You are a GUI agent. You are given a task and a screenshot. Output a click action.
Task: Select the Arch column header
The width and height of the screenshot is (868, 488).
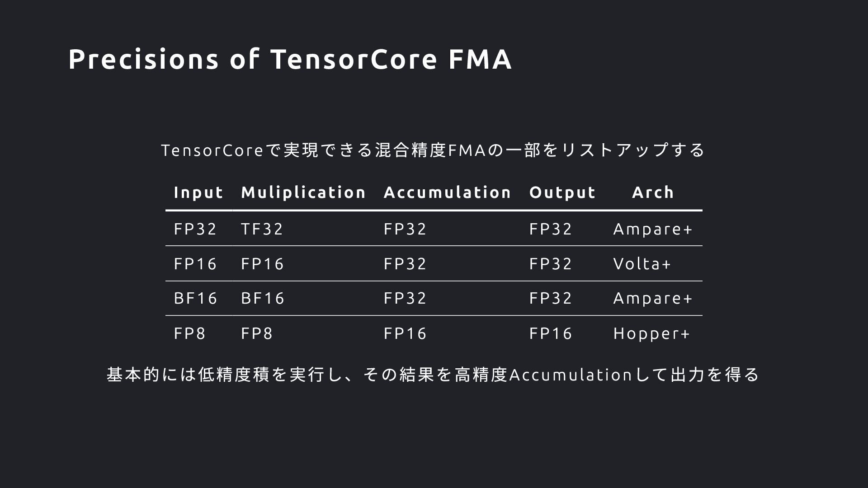(x=653, y=192)
